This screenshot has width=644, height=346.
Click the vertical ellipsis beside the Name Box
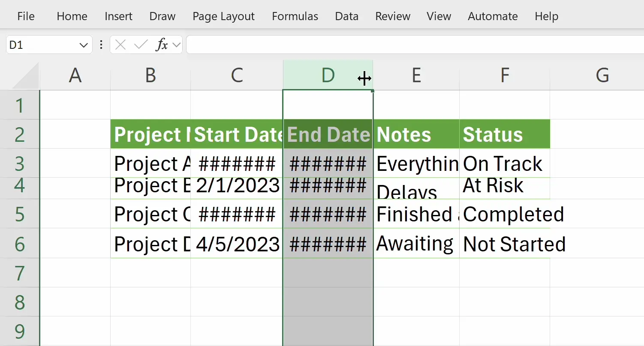click(x=101, y=44)
